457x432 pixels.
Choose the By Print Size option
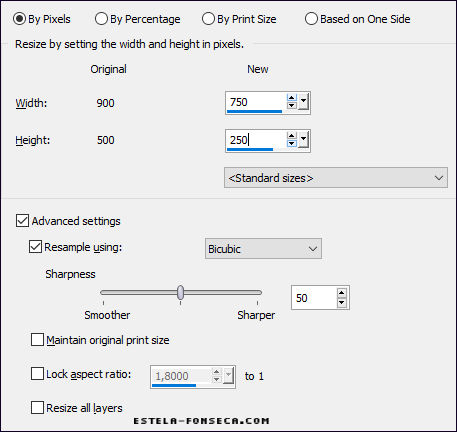pos(239,19)
